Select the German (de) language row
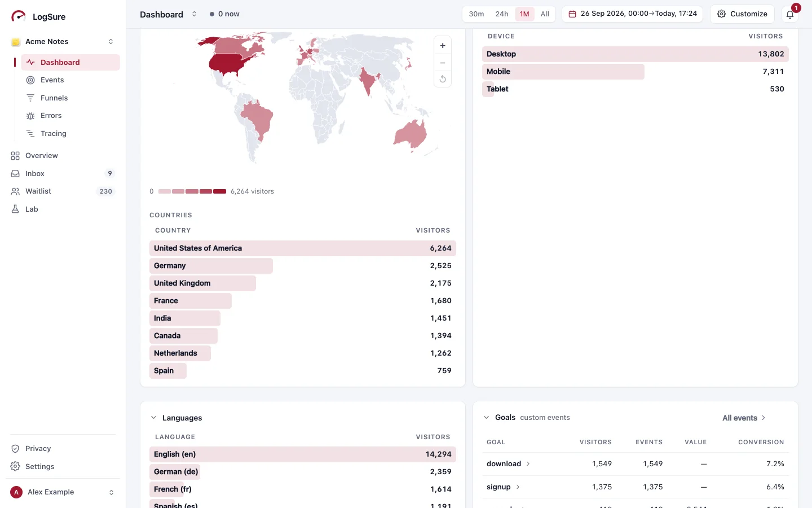The height and width of the screenshot is (508, 812). 303,472
